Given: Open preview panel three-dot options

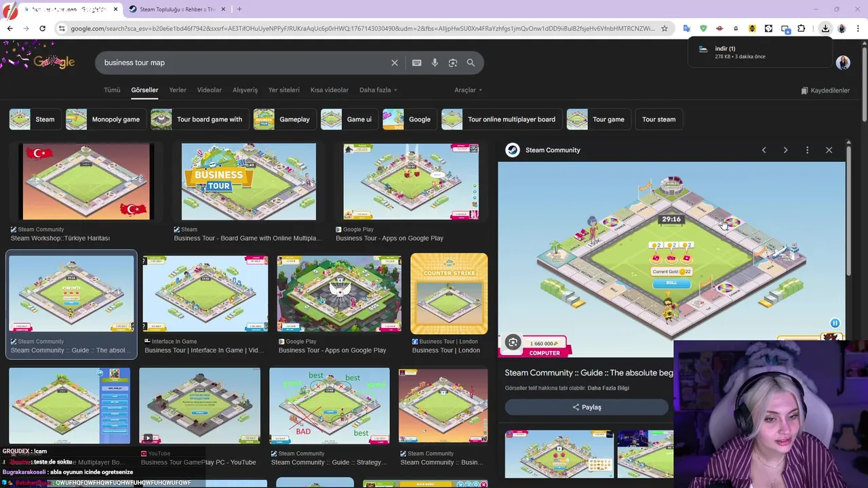Looking at the screenshot, I should coord(807,150).
